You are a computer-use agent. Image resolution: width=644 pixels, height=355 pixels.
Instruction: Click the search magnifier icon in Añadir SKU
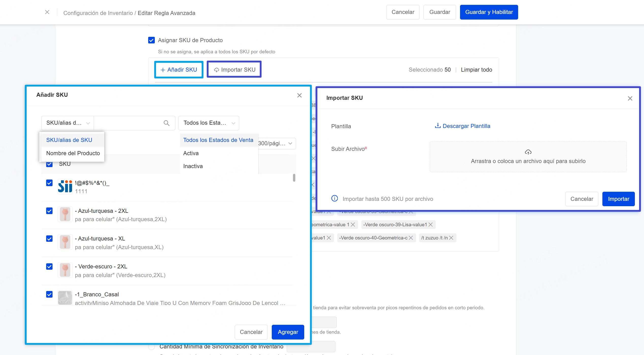click(x=166, y=123)
